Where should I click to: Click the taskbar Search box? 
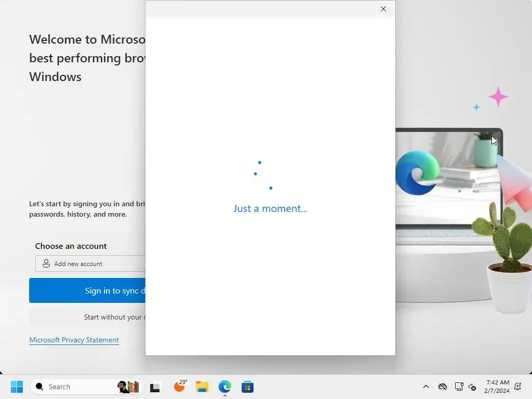86,387
